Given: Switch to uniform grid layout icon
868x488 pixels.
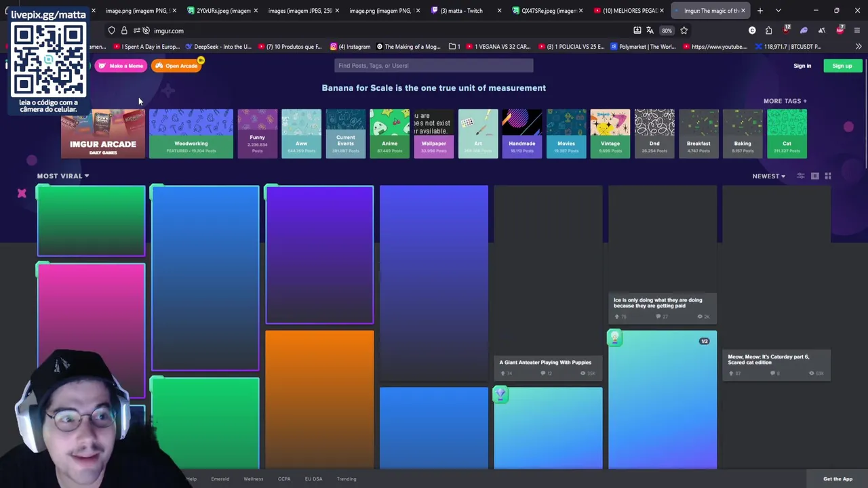Looking at the screenshot, I should coord(828,176).
